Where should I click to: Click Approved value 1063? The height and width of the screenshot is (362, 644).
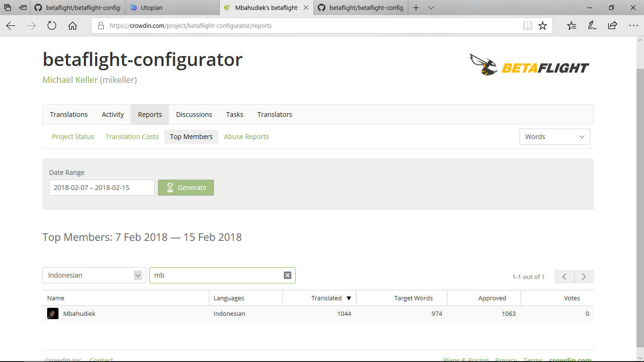[x=509, y=313]
